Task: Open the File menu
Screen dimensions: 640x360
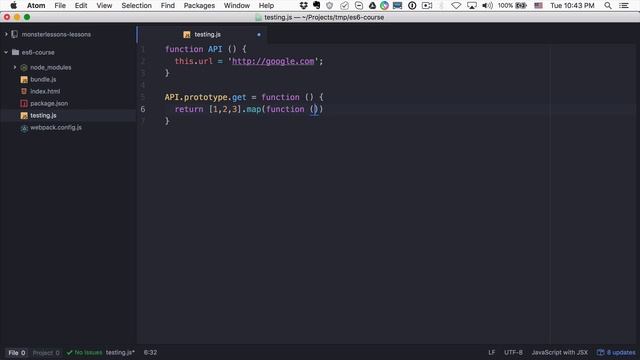Action: tap(60, 5)
